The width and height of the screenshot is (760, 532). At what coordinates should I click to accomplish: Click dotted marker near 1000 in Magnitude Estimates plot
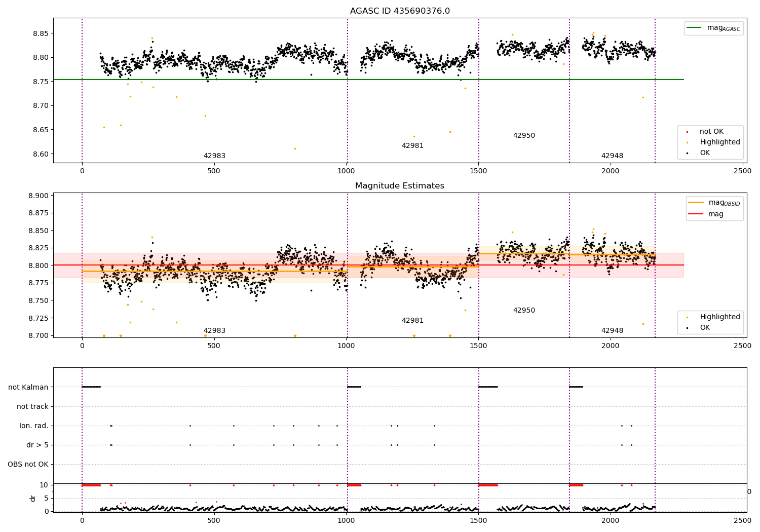pyautogui.click(x=348, y=265)
